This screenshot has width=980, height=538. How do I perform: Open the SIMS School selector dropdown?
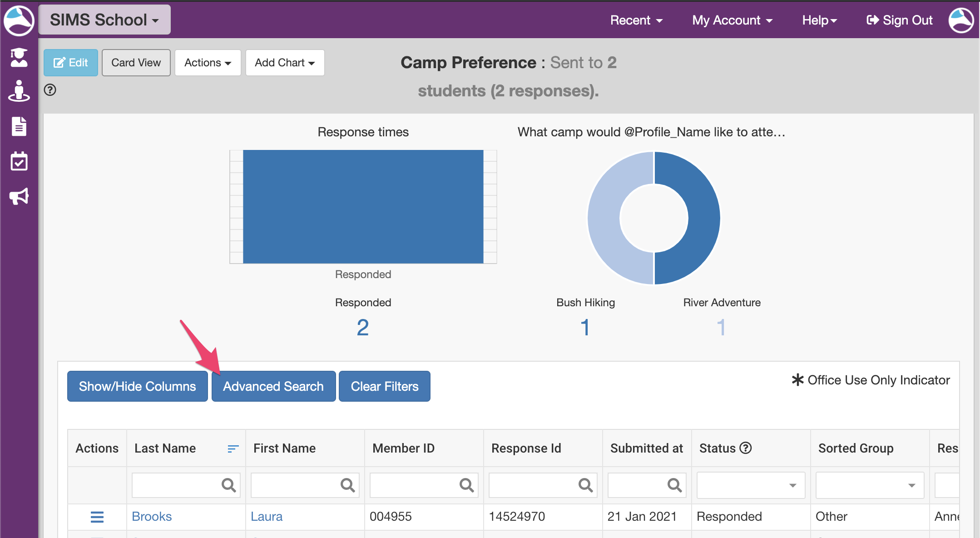click(104, 20)
